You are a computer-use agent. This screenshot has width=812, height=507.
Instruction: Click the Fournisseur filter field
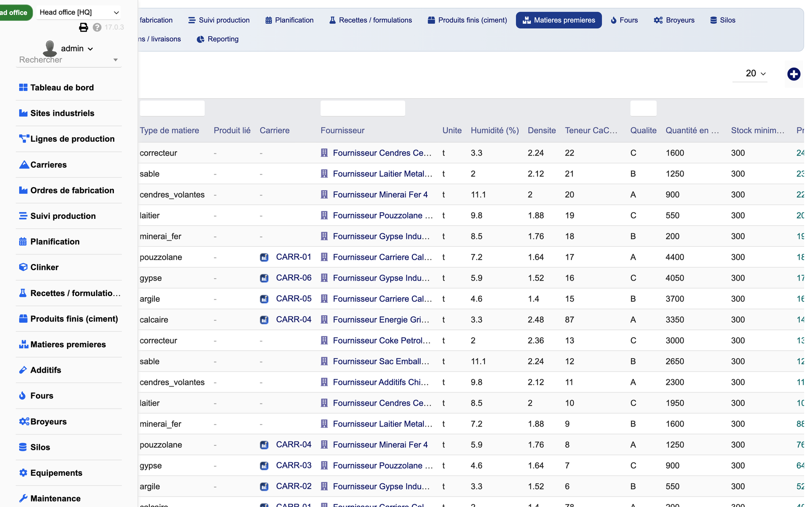363,108
